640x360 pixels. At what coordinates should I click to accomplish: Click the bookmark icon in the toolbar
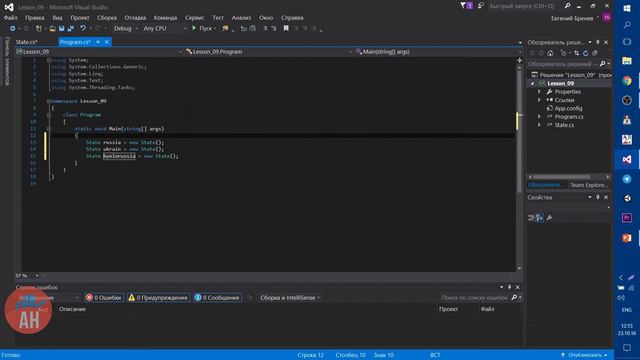[286, 28]
